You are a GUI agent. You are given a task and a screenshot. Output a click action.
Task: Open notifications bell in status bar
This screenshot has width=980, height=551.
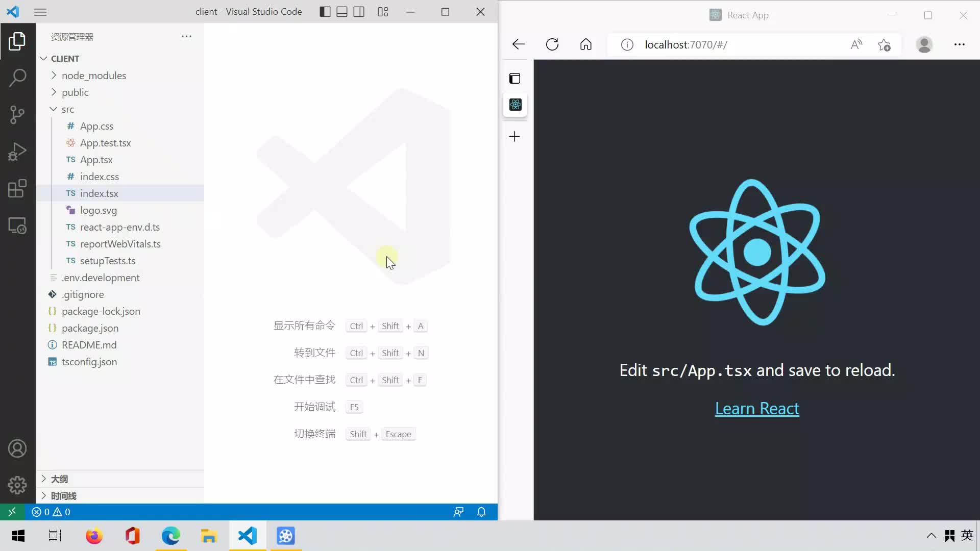[481, 512]
